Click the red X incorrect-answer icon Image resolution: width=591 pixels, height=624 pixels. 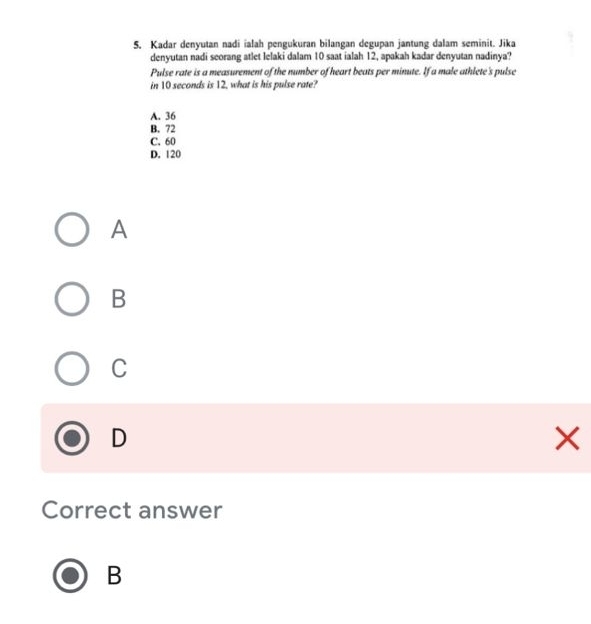pos(567,438)
